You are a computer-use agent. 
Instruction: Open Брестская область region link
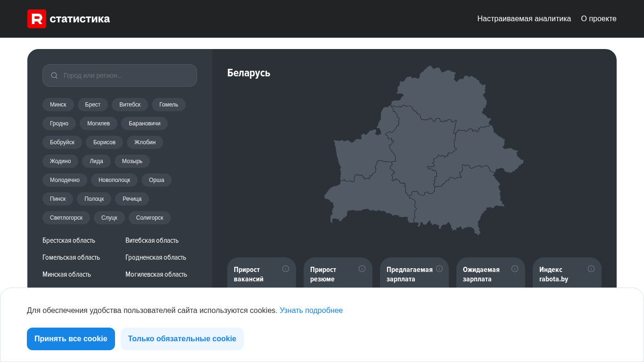pos(69,240)
